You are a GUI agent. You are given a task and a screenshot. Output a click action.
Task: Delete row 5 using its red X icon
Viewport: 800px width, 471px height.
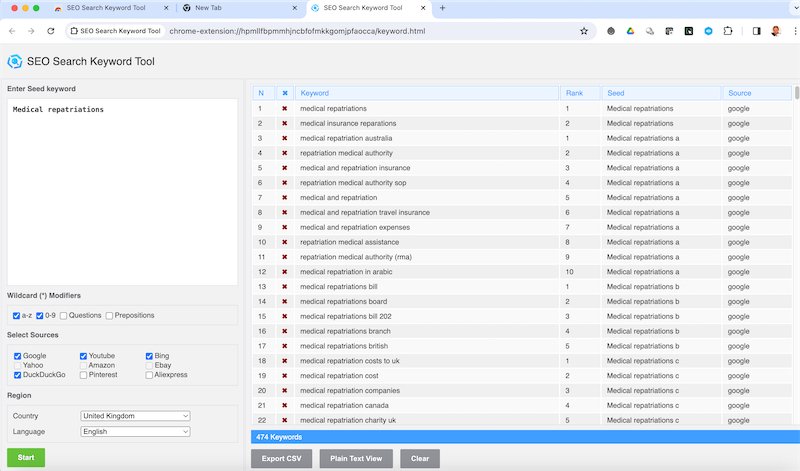(x=285, y=168)
